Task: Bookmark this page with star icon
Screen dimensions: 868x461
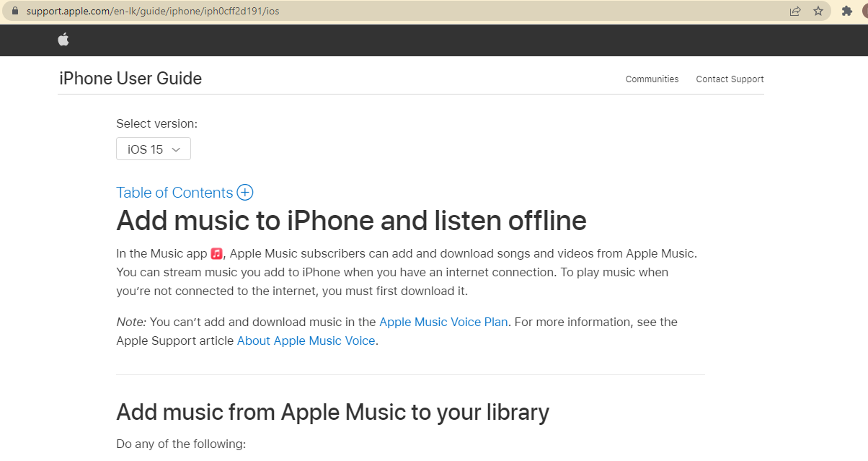Action: tap(818, 11)
